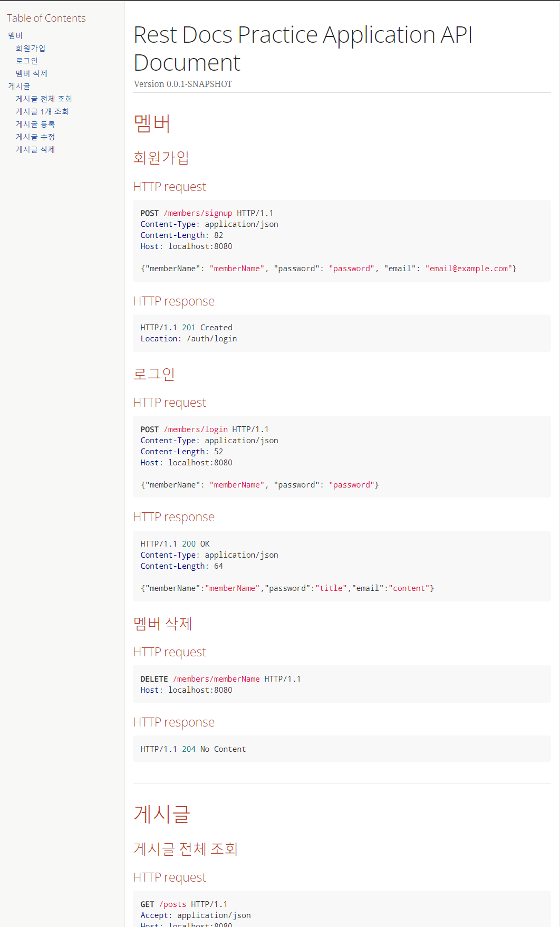Screen dimensions: 560x927
Task: Click the 로그인 heading in main content
Action: [x=154, y=374]
